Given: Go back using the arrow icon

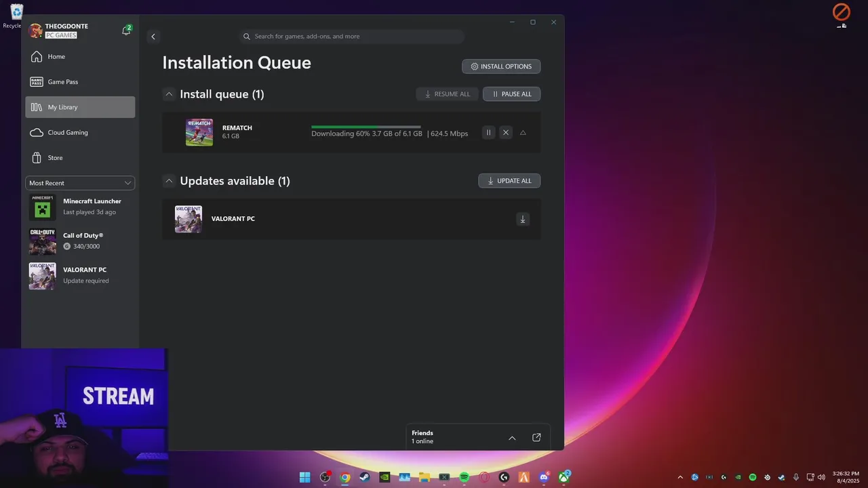Looking at the screenshot, I should [x=153, y=37].
